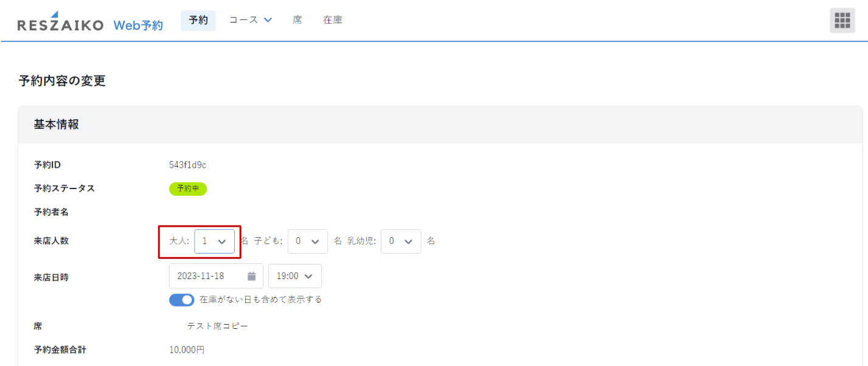Switch to the 予約 tab

point(198,20)
